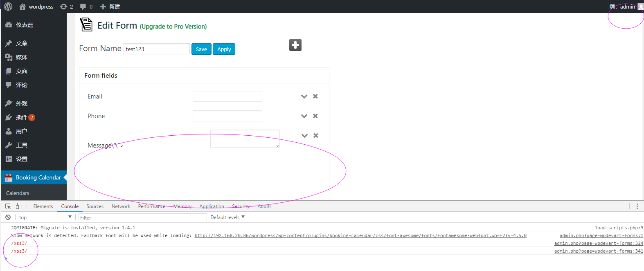Image resolution: width=644 pixels, height=271 pixels.
Task: Switch to the Console tab
Action: click(x=70, y=206)
